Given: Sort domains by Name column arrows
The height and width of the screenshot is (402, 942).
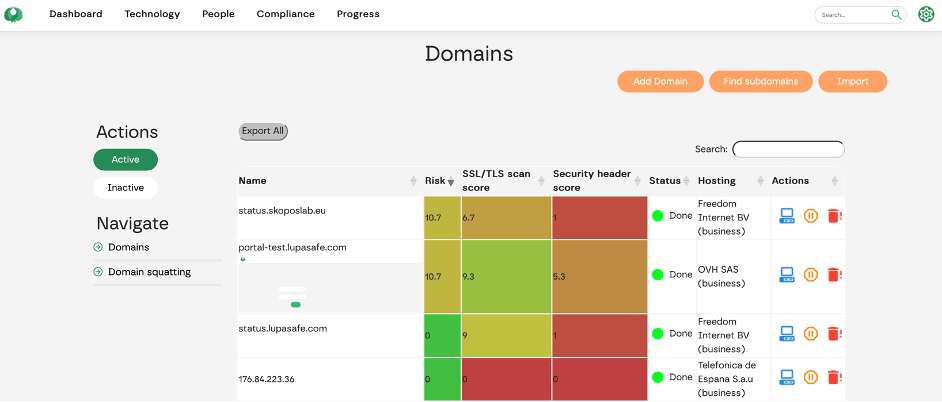Looking at the screenshot, I should tap(413, 181).
